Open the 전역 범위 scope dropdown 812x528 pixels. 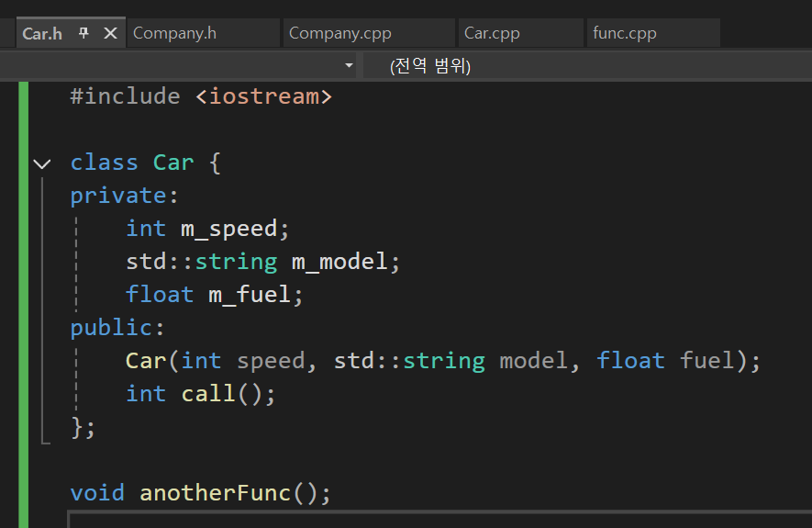587,66
